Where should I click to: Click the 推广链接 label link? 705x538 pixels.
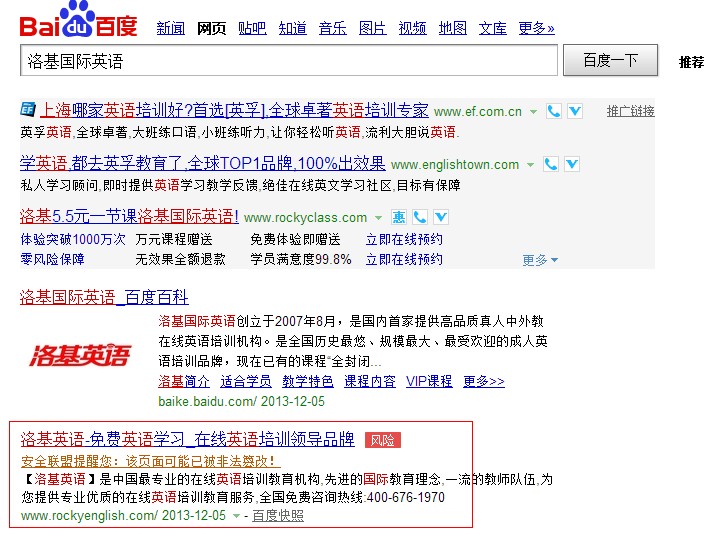click(x=630, y=111)
